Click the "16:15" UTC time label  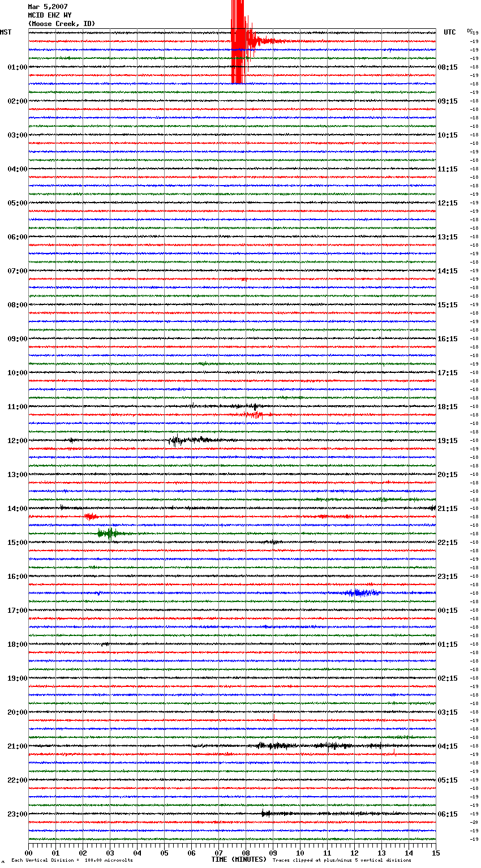448,339
